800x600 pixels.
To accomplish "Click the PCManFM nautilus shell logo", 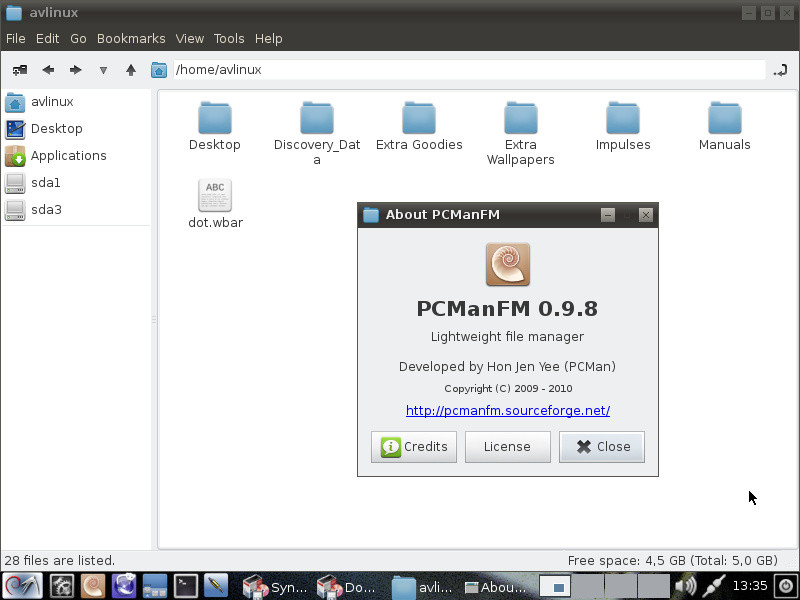I will point(508,264).
